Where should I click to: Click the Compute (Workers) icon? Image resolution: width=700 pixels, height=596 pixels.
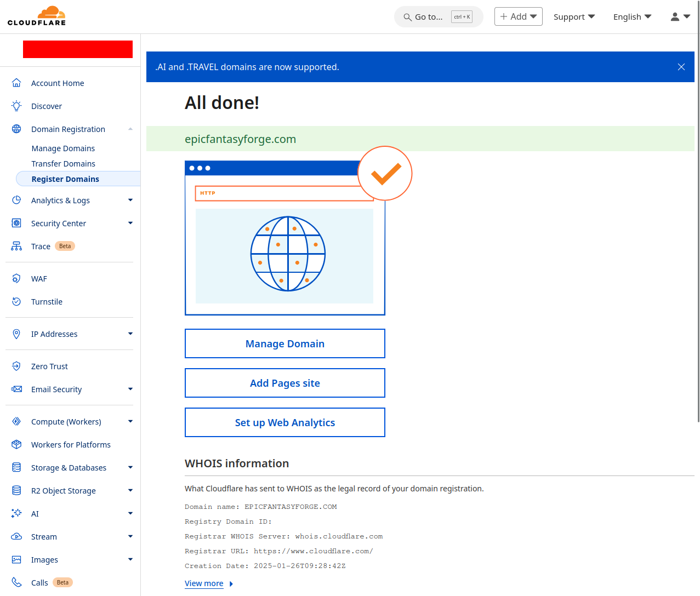tap(16, 421)
